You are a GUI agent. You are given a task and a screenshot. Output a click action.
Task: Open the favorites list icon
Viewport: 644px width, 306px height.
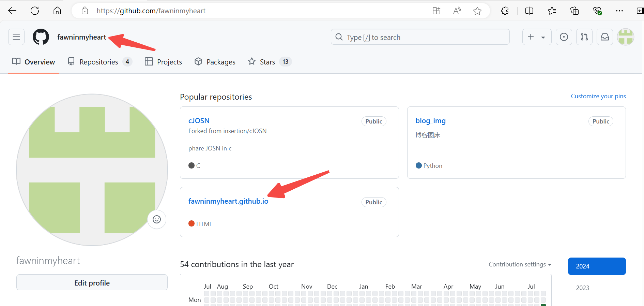552,11
